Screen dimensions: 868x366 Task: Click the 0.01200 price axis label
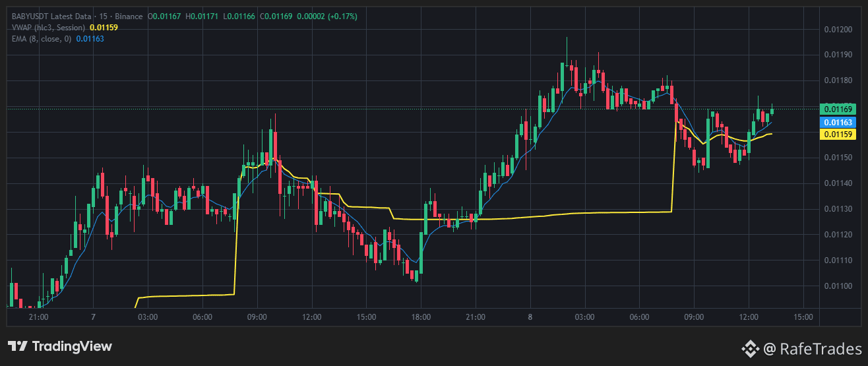[x=838, y=30]
